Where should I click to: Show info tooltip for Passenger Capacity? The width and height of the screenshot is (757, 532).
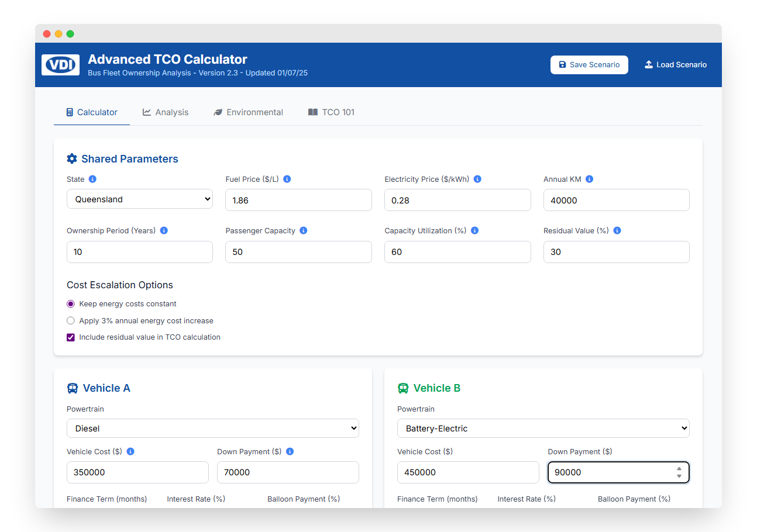point(303,231)
